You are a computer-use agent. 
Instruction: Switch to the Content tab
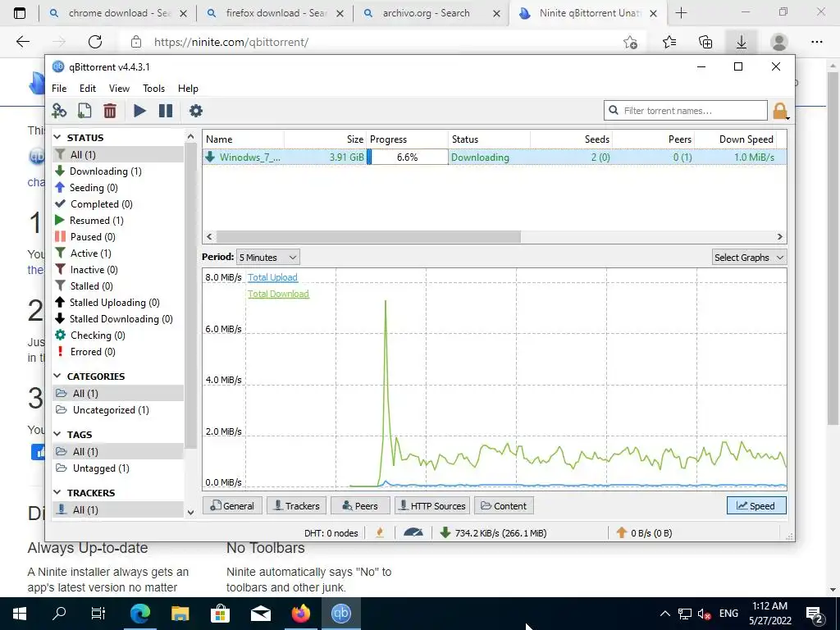click(504, 505)
